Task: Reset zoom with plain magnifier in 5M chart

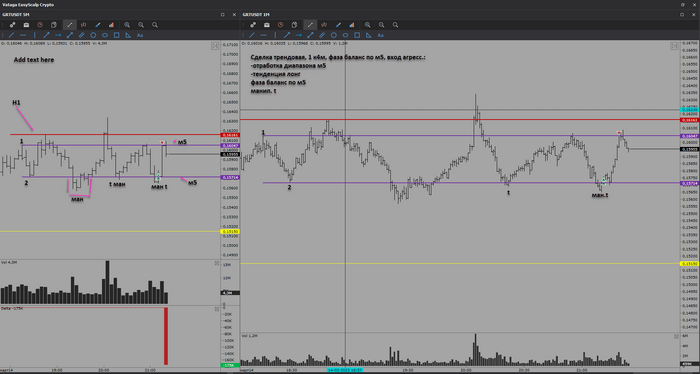Action: pyautogui.click(x=155, y=25)
